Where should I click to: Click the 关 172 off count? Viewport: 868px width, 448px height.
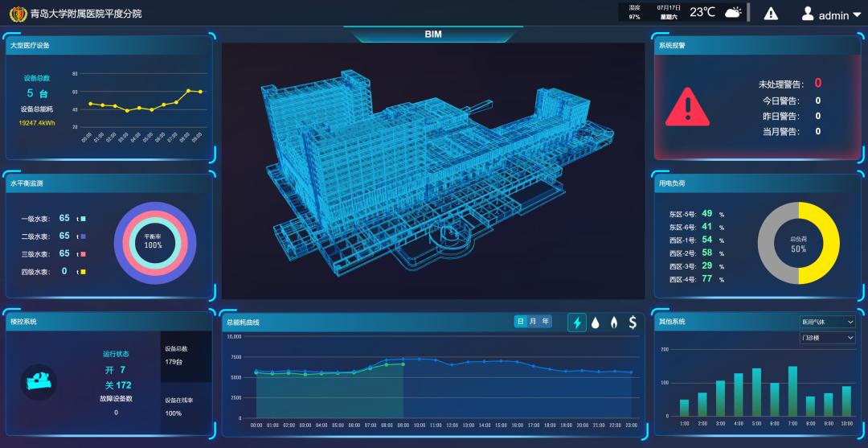tap(118, 385)
